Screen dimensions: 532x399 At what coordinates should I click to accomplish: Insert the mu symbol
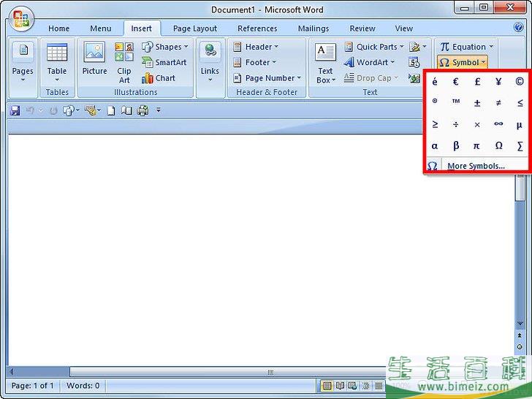(519, 125)
